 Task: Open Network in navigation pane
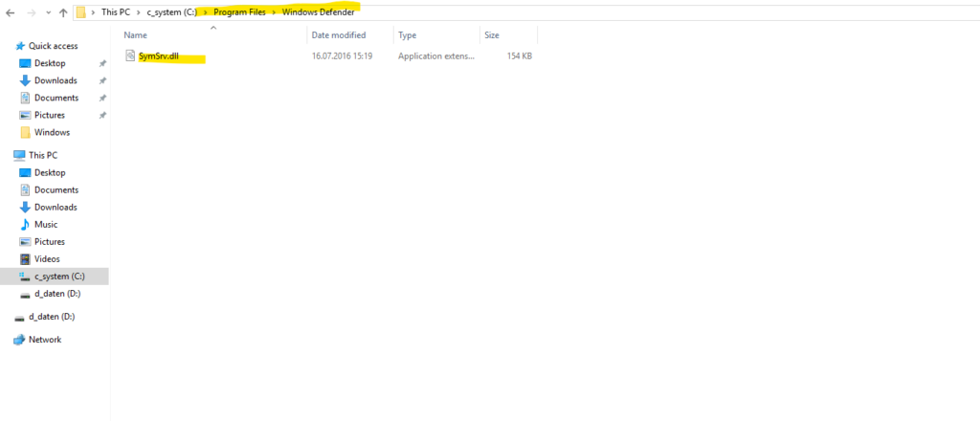click(x=45, y=340)
